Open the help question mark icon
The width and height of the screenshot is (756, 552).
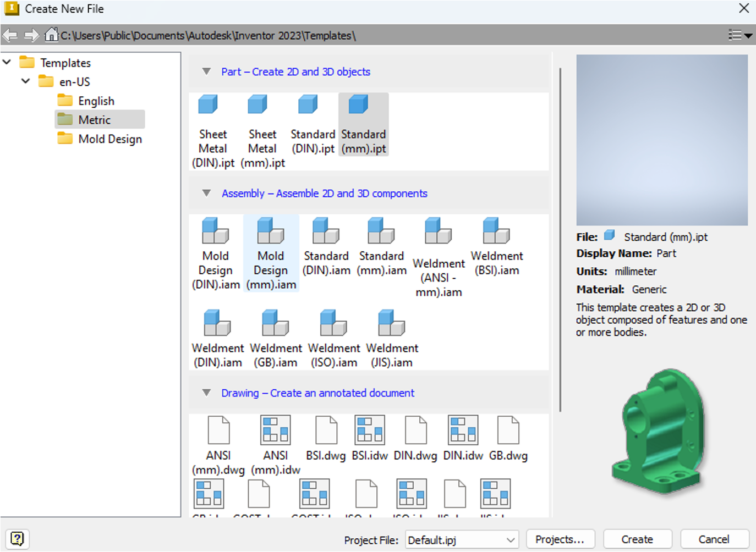(17, 539)
